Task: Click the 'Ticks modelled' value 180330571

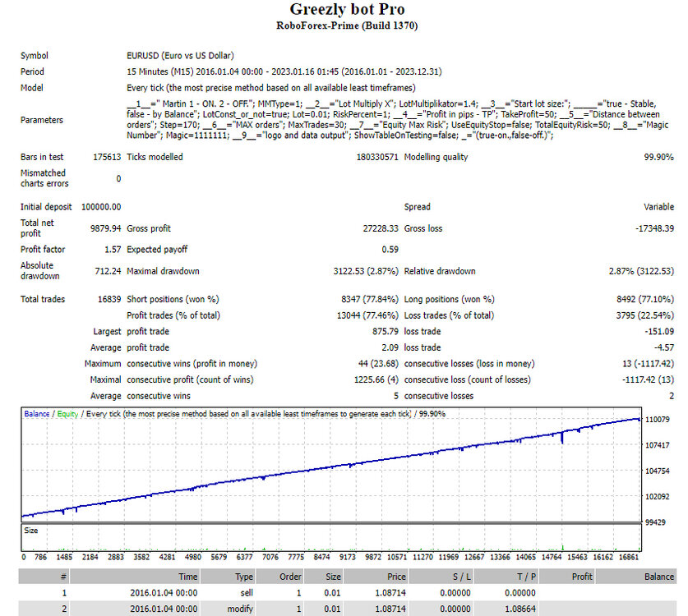Action: point(377,157)
